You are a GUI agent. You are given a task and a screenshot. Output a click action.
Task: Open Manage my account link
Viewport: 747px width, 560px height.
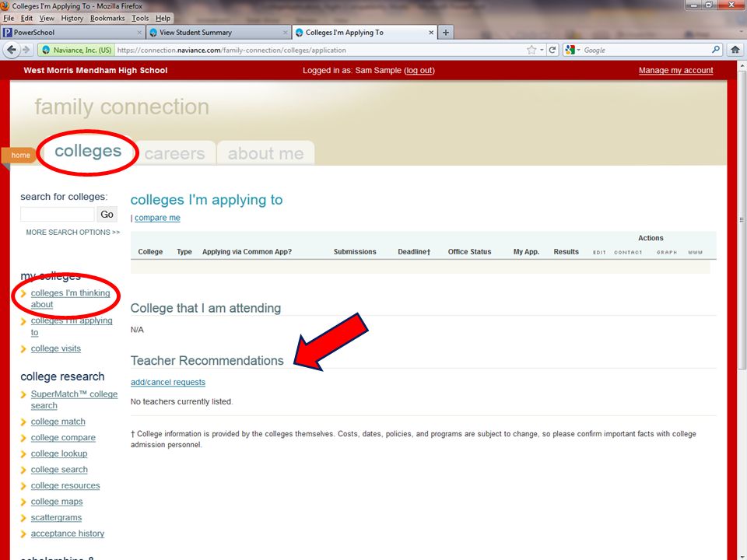675,71
